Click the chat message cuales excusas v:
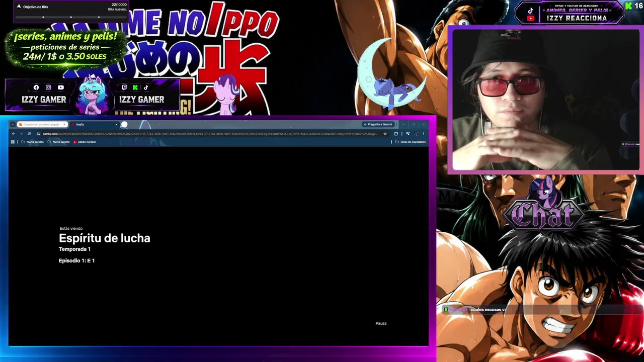644x362 pixels. pos(488,310)
